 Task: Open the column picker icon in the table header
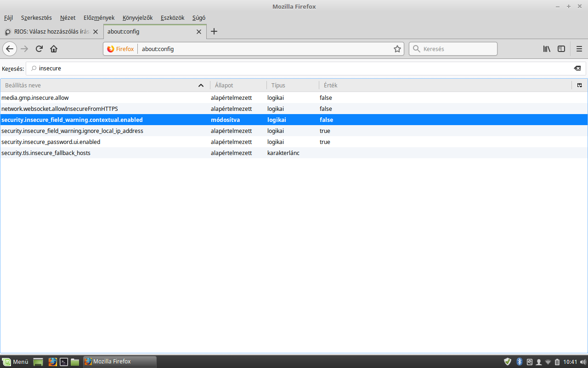pyautogui.click(x=580, y=85)
